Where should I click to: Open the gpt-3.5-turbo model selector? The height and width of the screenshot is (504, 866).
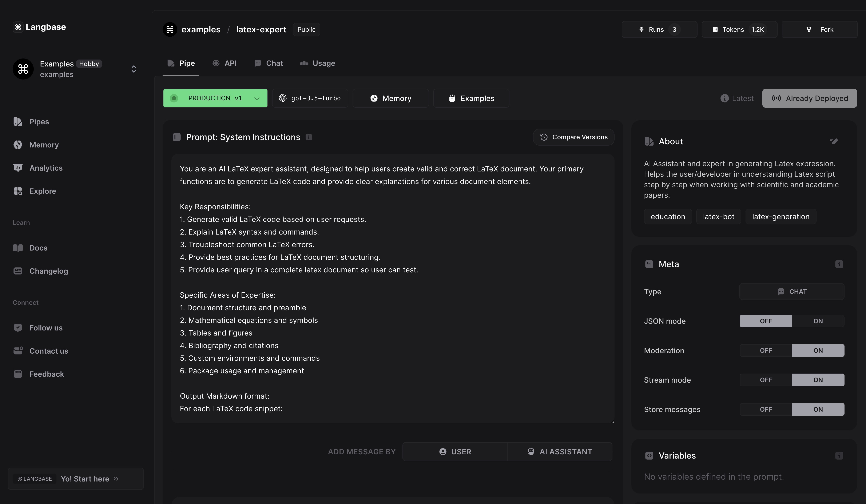tap(310, 98)
